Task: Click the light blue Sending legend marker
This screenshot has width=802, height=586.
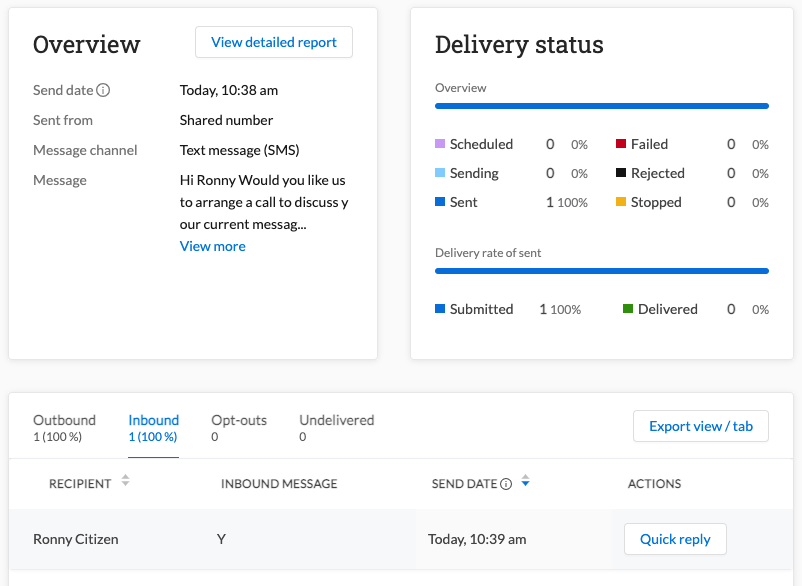Action: coord(438,173)
